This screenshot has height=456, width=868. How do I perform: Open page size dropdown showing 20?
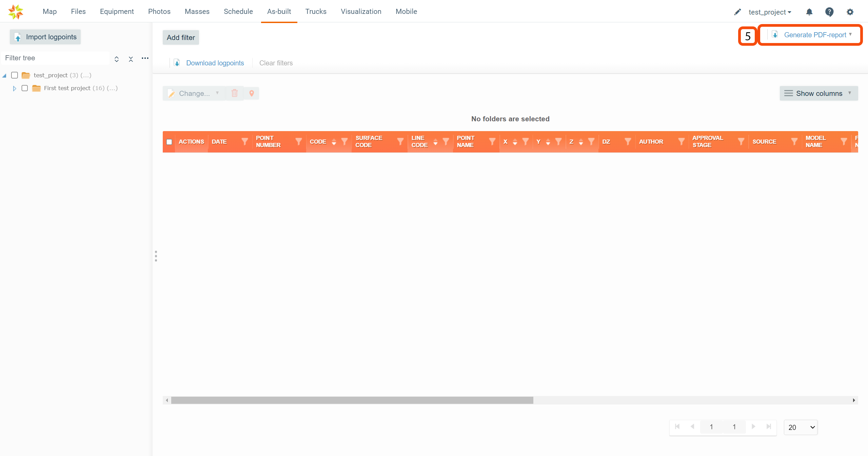coord(801,427)
